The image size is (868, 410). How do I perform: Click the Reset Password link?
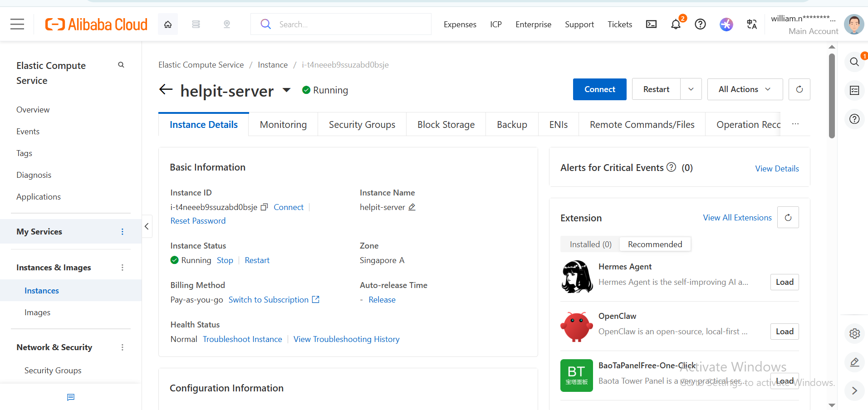[x=198, y=221]
